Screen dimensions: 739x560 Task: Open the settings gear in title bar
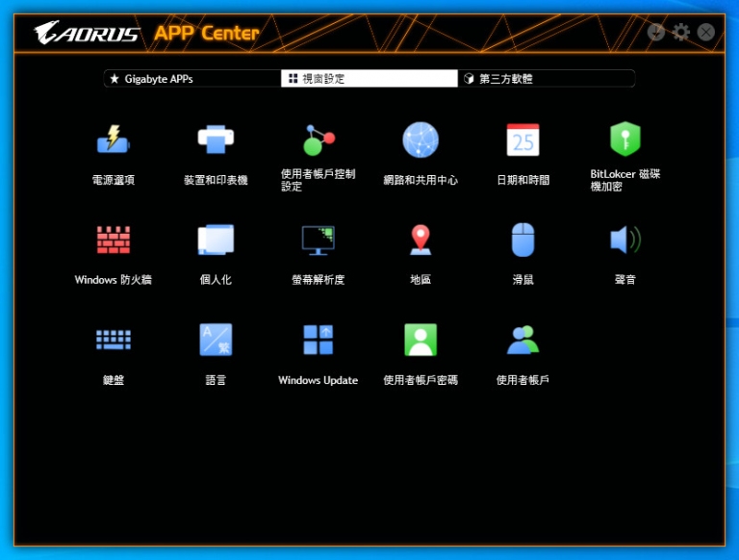click(x=681, y=32)
